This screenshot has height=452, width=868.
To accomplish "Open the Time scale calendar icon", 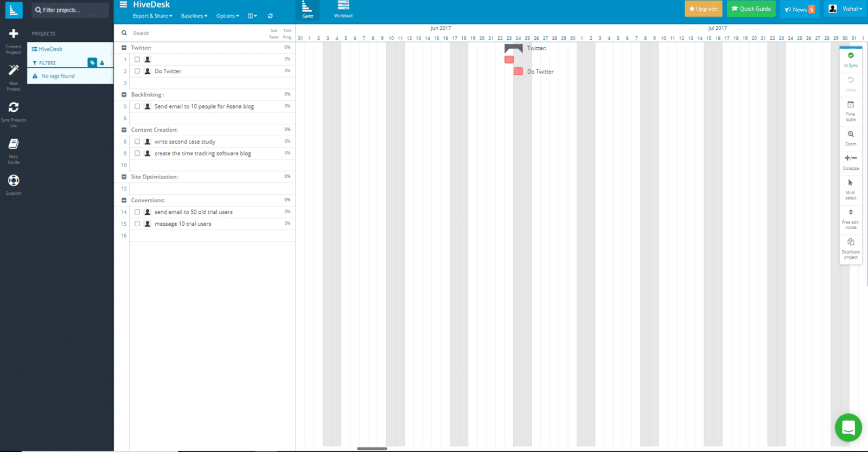I will point(851,104).
